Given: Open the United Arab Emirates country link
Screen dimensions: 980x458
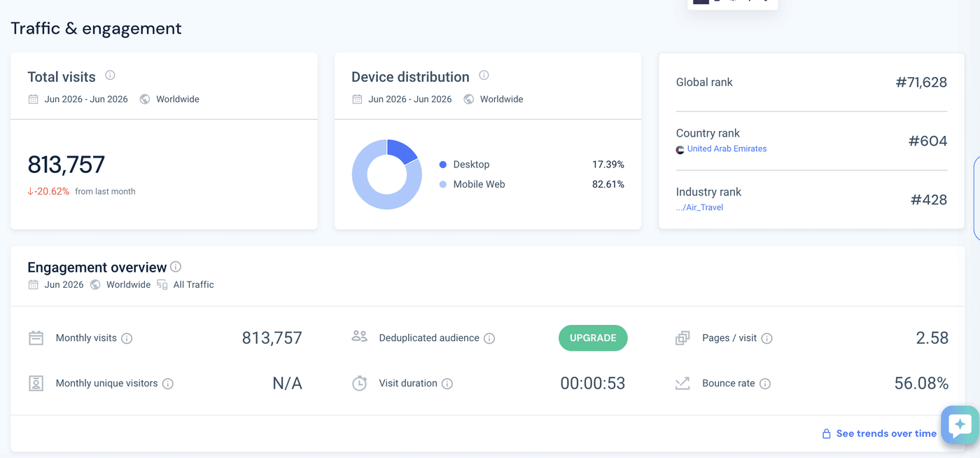Looking at the screenshot, I should (727, 148).
